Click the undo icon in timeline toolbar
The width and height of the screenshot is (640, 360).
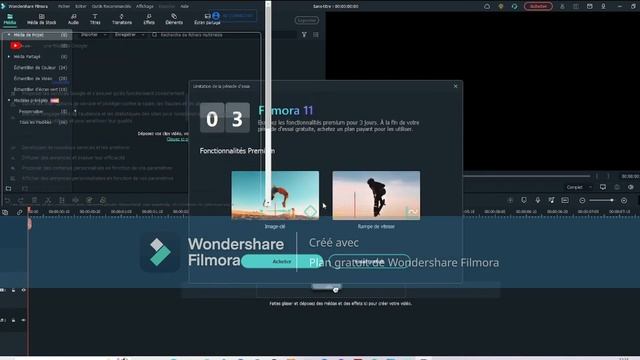7,200
